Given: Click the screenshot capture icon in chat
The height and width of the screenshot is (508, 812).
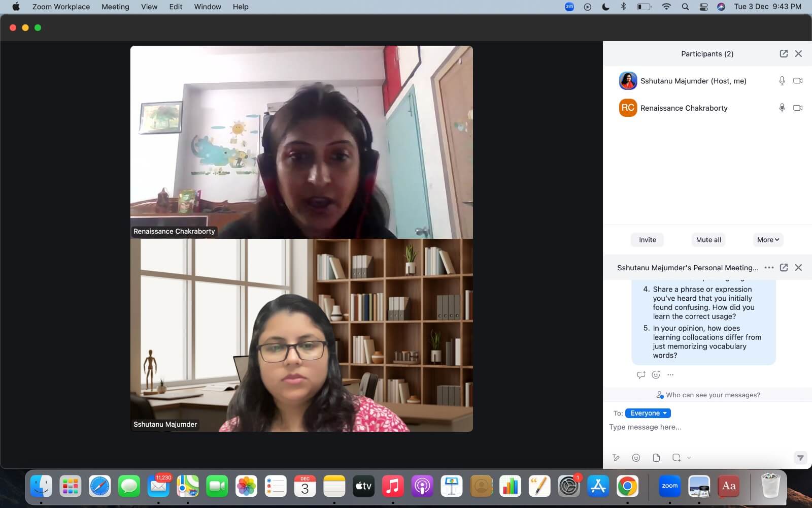Looking at the screenshot, I should point(676,458).
